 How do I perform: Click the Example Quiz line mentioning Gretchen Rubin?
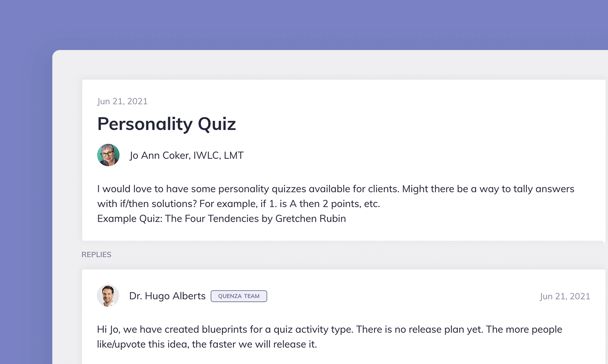[x=222, y=218]
